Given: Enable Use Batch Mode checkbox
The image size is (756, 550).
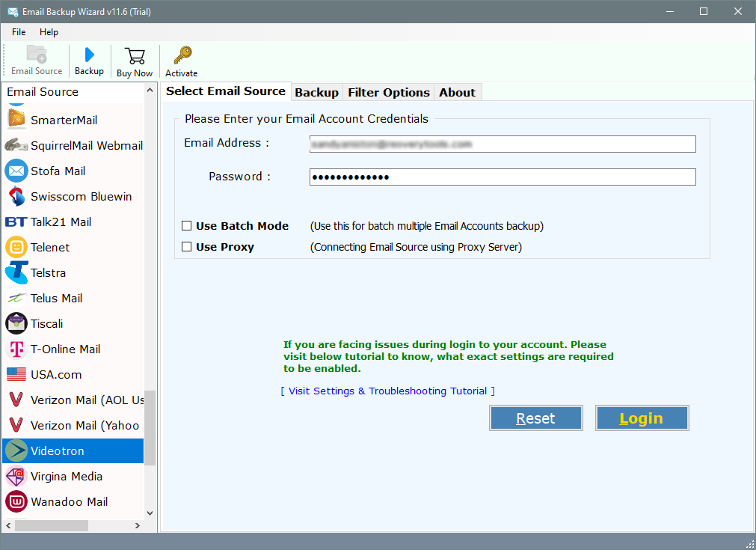Looking at the screenshot, I should click(x=187, y=226).
